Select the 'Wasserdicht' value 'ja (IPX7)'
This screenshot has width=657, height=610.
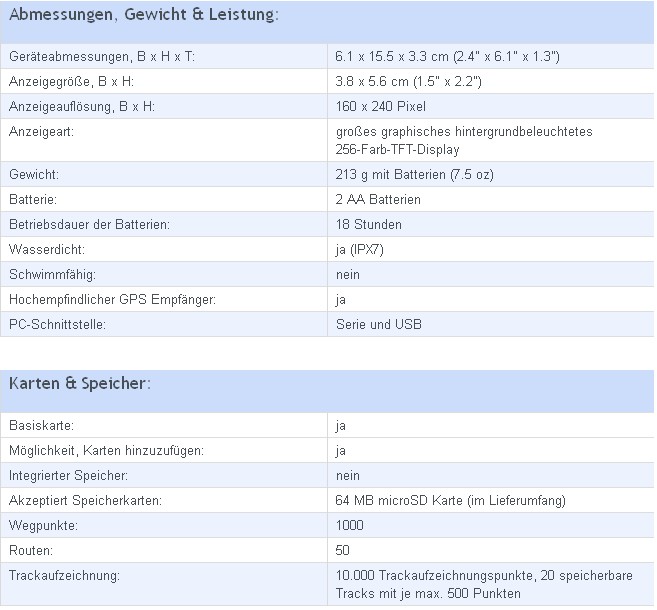pos(360,250)
